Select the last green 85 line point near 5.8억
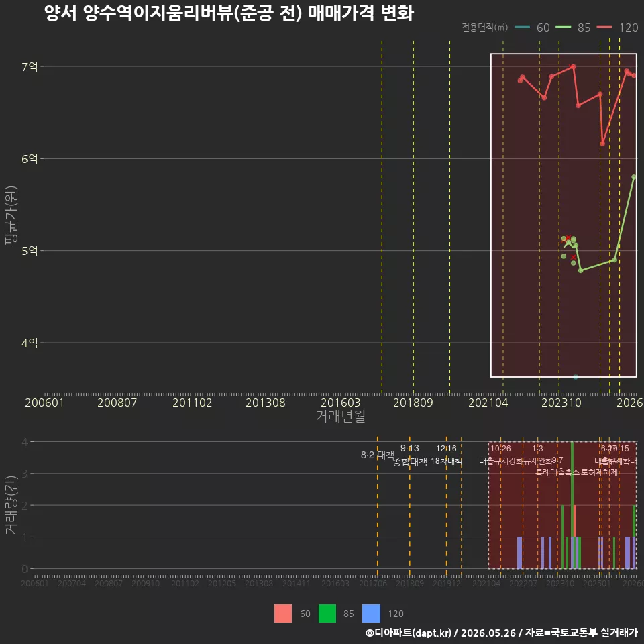The width and height of the screenshot is (644, 644). [634, 177]
